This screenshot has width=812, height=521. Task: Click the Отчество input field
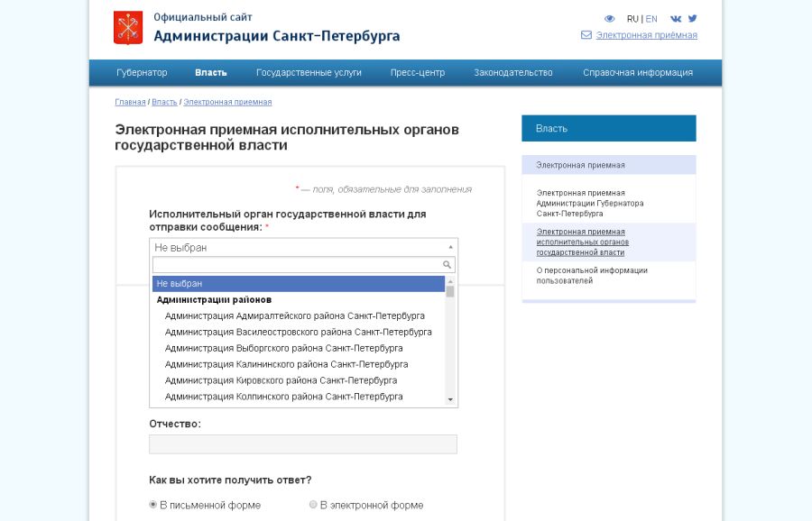[x=303, y=444]
